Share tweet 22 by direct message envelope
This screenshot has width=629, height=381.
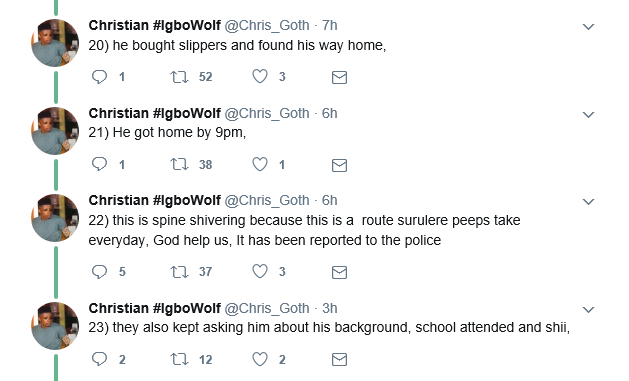click(x=339, y=272)
